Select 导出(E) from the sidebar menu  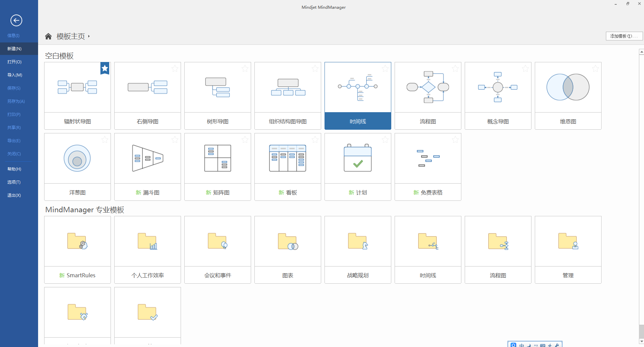(x=14, y=140)
